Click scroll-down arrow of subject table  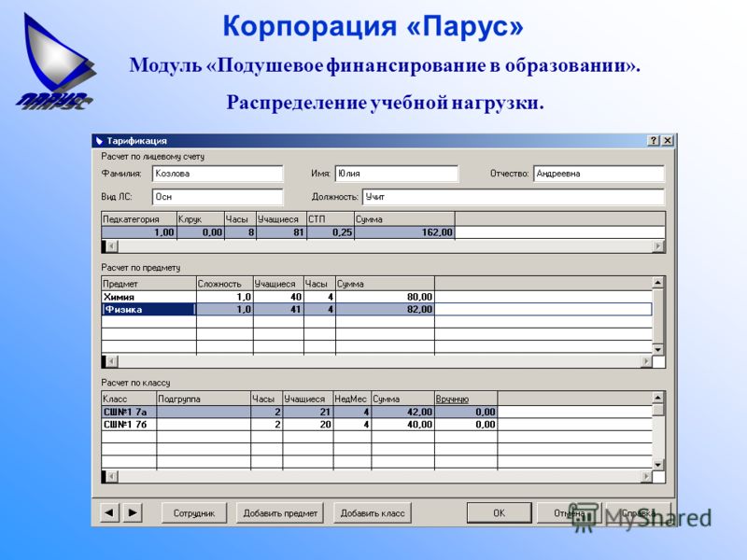pyautogui.click(x=658, y=349)
